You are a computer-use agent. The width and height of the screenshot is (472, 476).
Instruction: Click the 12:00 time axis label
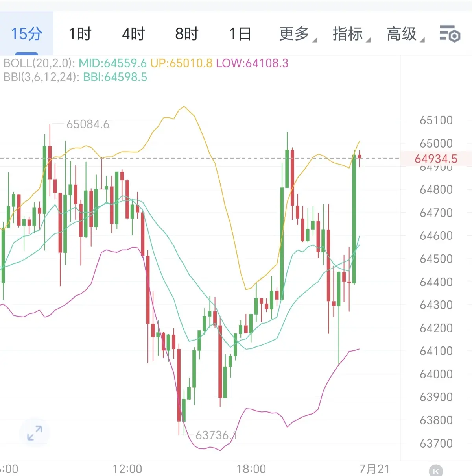(x=127, y=469)
